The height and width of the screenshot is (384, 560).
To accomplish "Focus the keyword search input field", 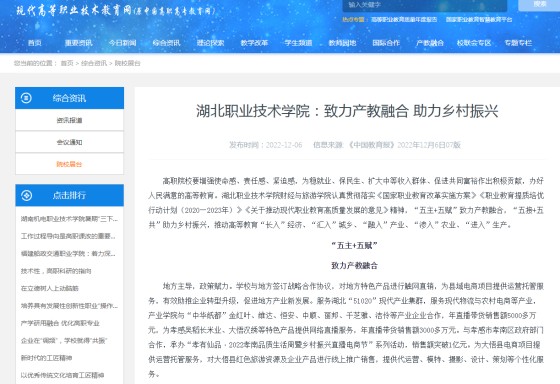I will (425, 5).
